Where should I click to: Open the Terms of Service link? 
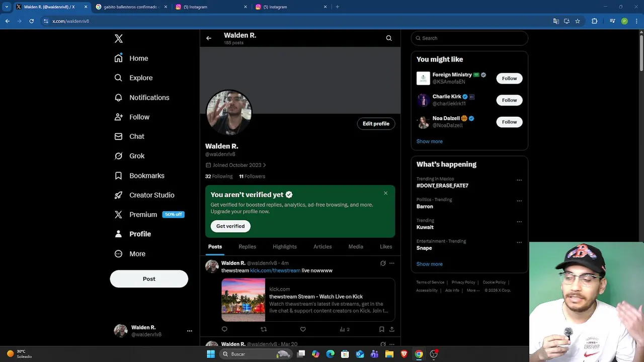[430, 283]
